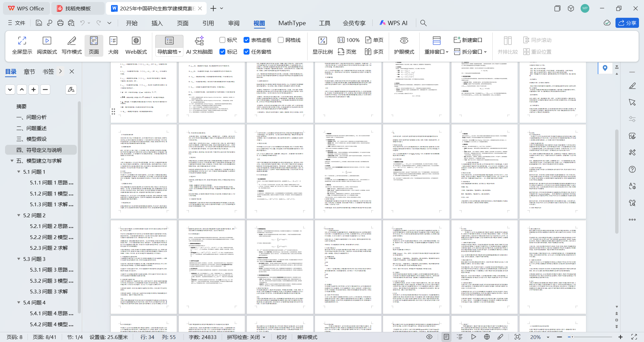The width and height of the screenshot is (644, 342).
Task: Click the New window button
Action: (x=468, y=40)
